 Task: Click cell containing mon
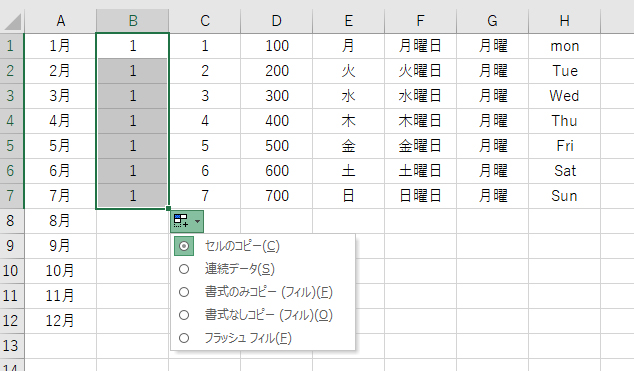pos(564,46)
